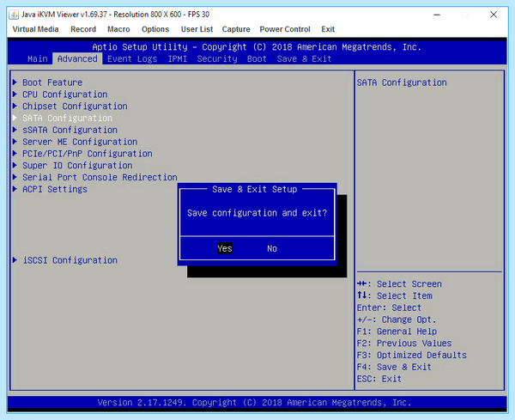515x420 pixels.
Task: Click the 'SATA Configuration' help text on right
Action: click(402, 82)
